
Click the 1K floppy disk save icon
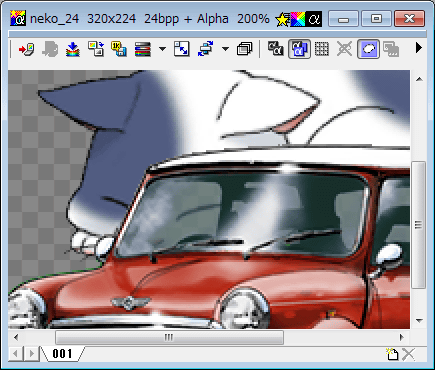(x=119, y=49)
